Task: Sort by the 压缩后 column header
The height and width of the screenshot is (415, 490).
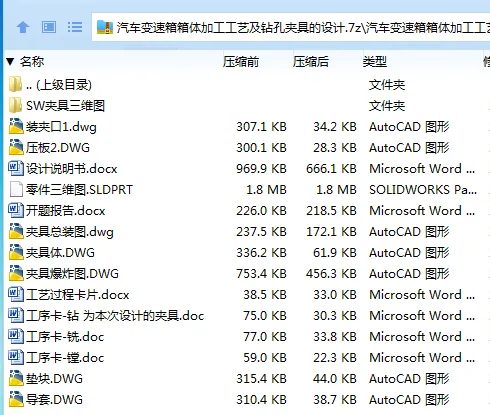Action: [x=311, y=62]
